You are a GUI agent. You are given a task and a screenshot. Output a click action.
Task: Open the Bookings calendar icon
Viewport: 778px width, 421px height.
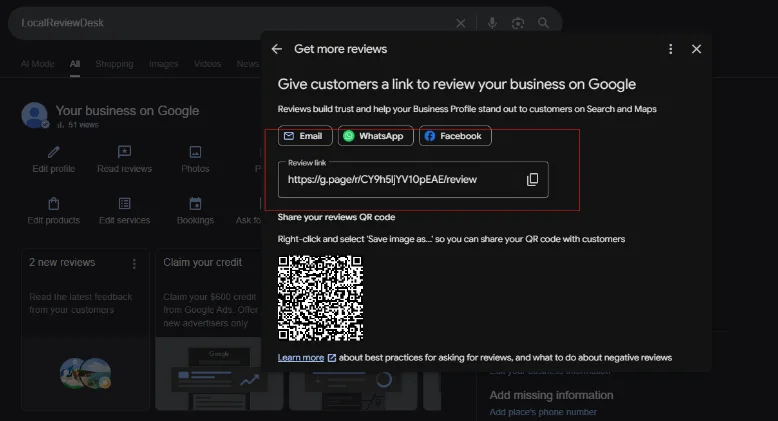tap(195, 204)
